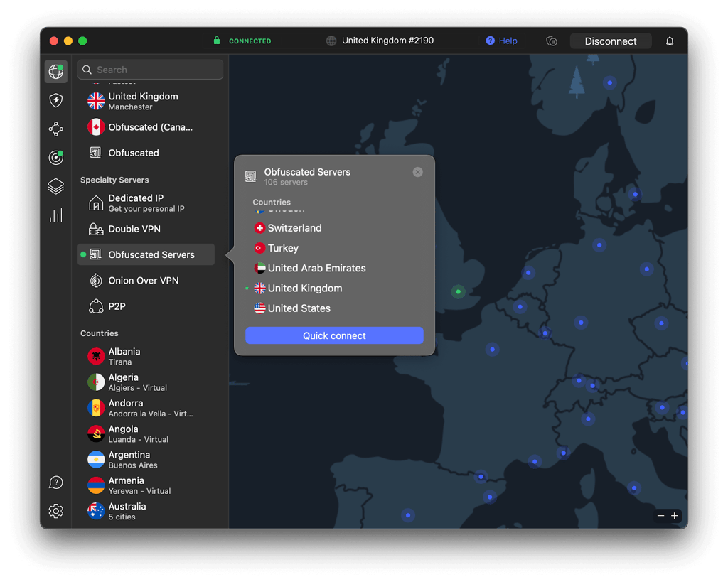Viewport: 728px width, 582px height.
Task: Click the Angola flag icon
Action: click(x=96, y=434)
